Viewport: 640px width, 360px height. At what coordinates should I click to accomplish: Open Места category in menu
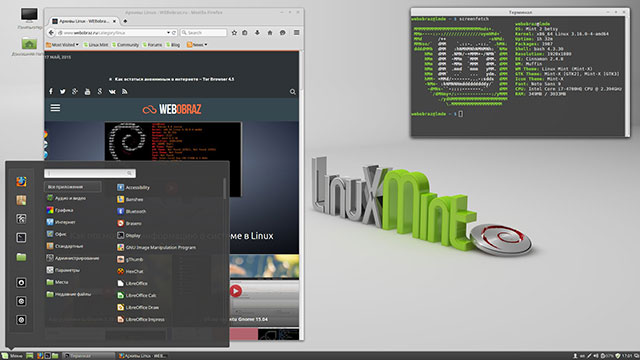(x=58, y=282)
